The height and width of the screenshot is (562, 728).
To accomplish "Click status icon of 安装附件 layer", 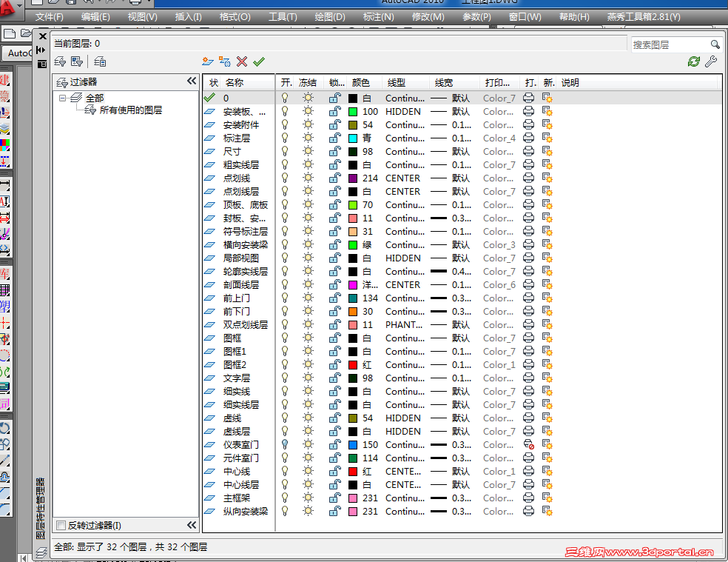I will [209, 125].
